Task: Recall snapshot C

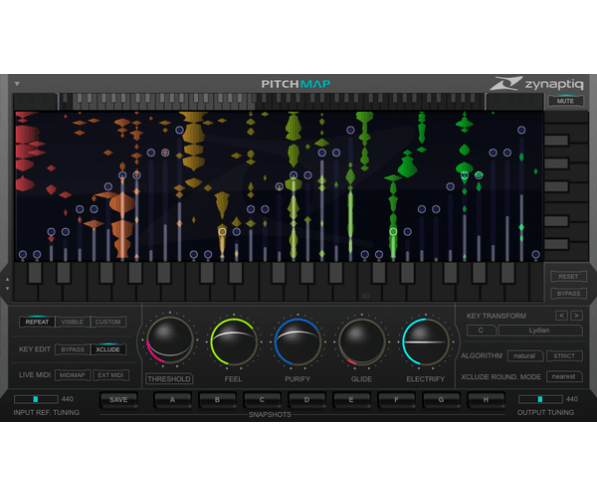Action: 262,400
